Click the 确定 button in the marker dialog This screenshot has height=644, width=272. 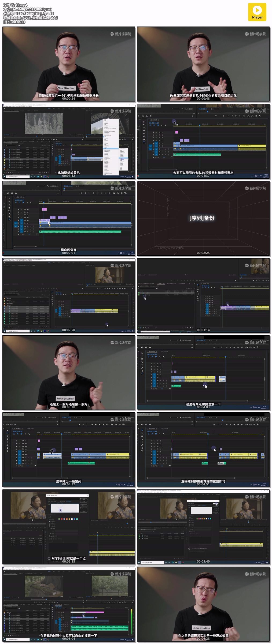pos(84,499)
